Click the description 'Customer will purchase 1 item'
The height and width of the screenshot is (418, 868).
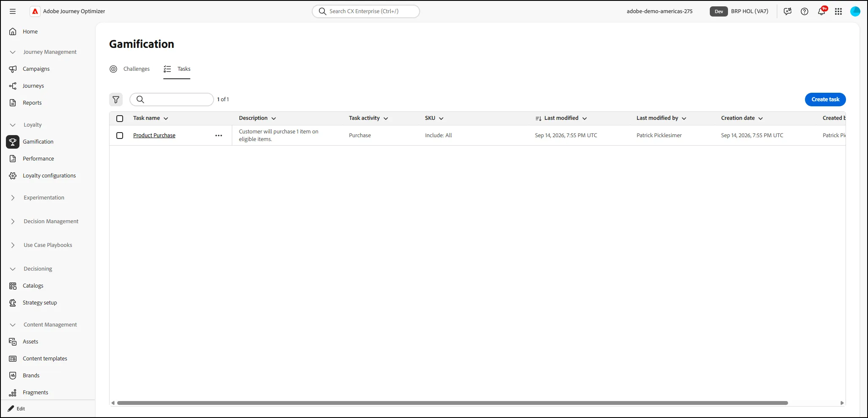coord(278,136)
